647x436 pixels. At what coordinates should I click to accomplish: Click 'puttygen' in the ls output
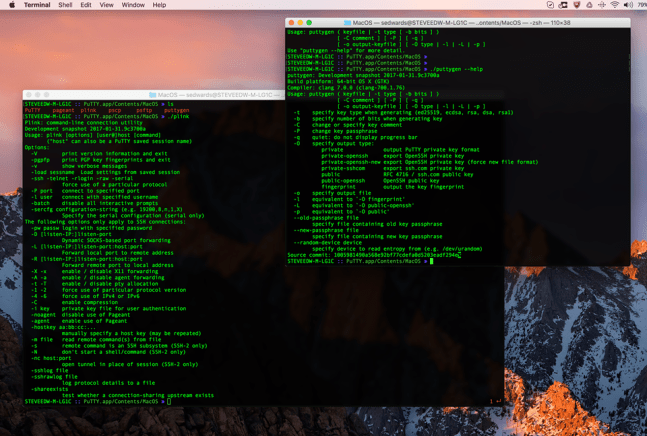[177, 110]
